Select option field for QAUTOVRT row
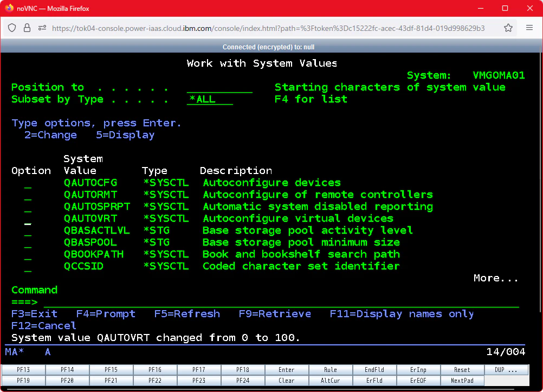 (28, 219)
